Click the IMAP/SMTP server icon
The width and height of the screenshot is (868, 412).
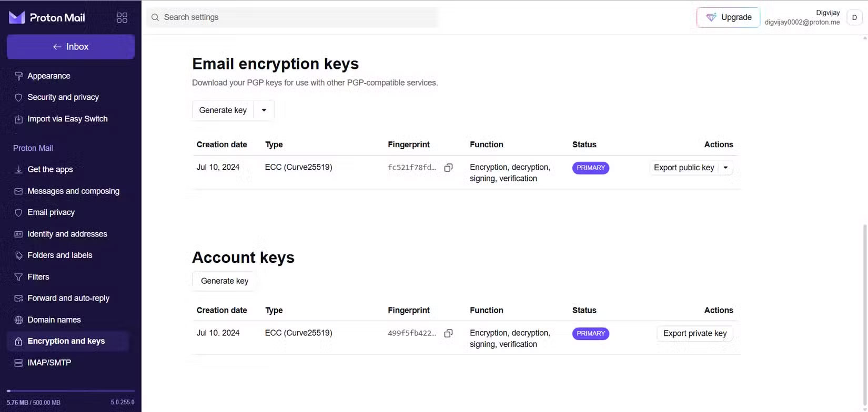pos(18,363)
